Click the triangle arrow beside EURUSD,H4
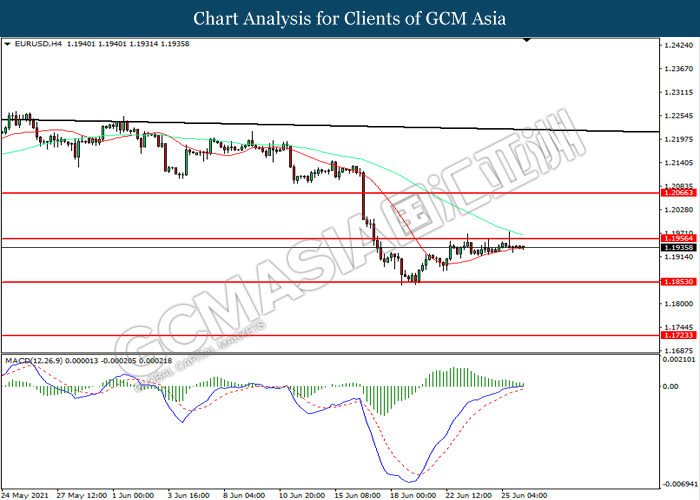Image resolution: width=700 pixels, height=500 pixels. pos(7,44)
